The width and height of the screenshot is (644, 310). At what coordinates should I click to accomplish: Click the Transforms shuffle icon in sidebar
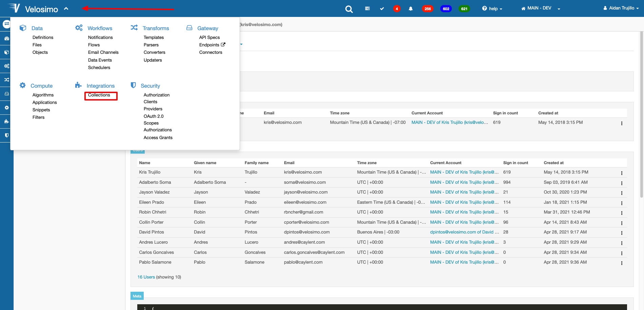6,80
